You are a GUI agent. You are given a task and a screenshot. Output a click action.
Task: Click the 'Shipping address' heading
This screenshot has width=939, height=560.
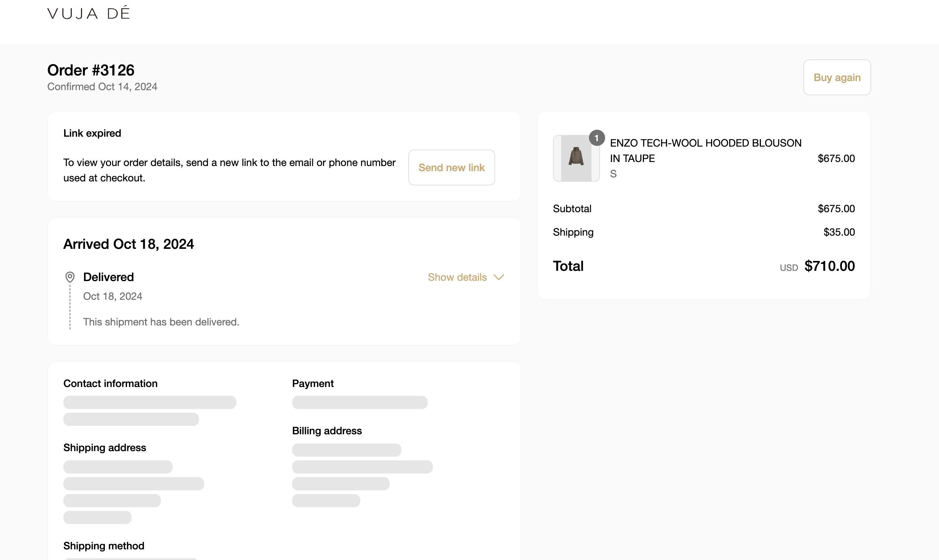pyautogui.click(x=104, y=447)
